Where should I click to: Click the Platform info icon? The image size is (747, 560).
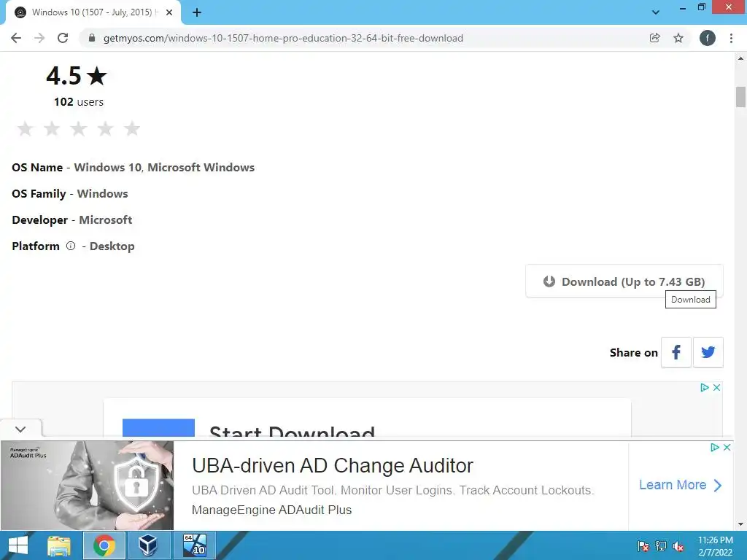pos(71,246)
